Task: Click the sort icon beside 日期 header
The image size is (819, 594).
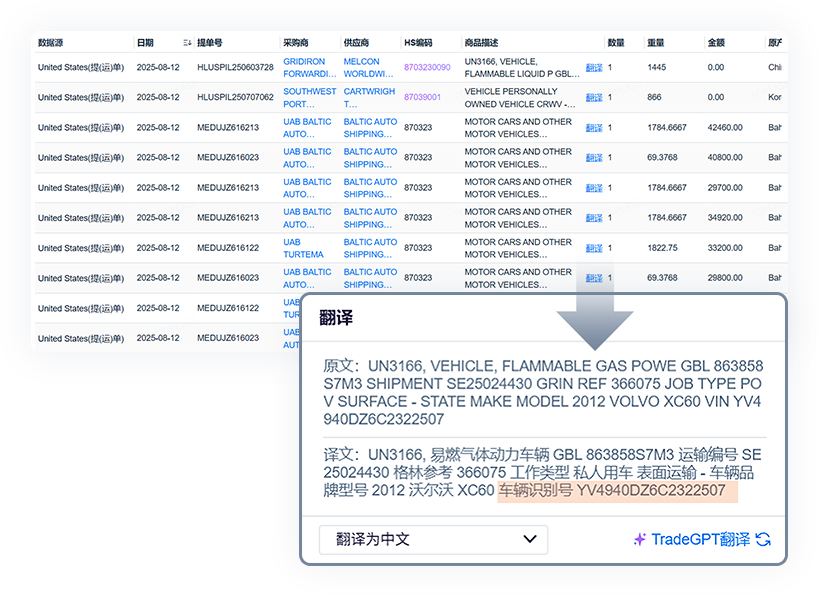Action: pyautogui.click(x=187, y=43)
